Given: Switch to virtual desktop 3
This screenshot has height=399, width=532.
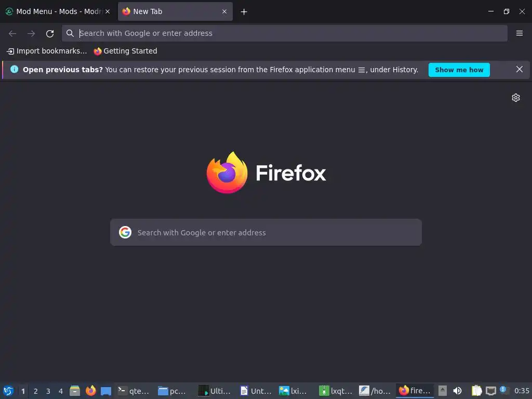Looking at the screenshot, I should (x=48, y=391).
